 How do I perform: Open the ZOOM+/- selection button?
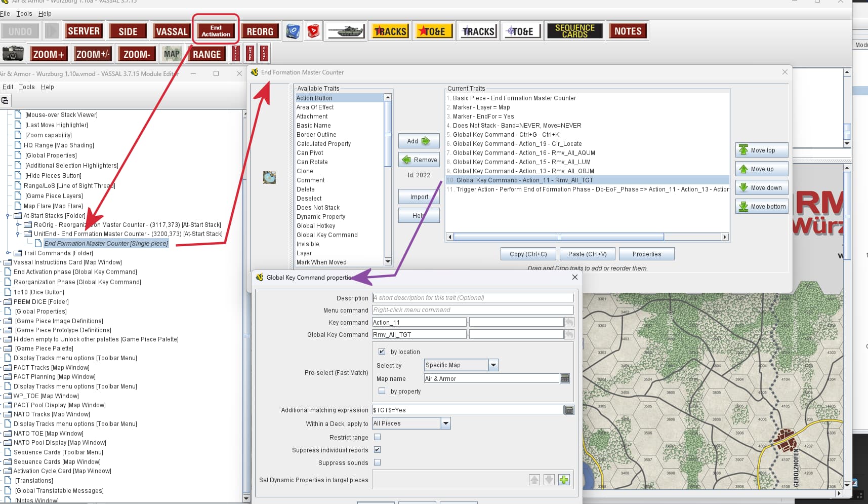(92, 54)
